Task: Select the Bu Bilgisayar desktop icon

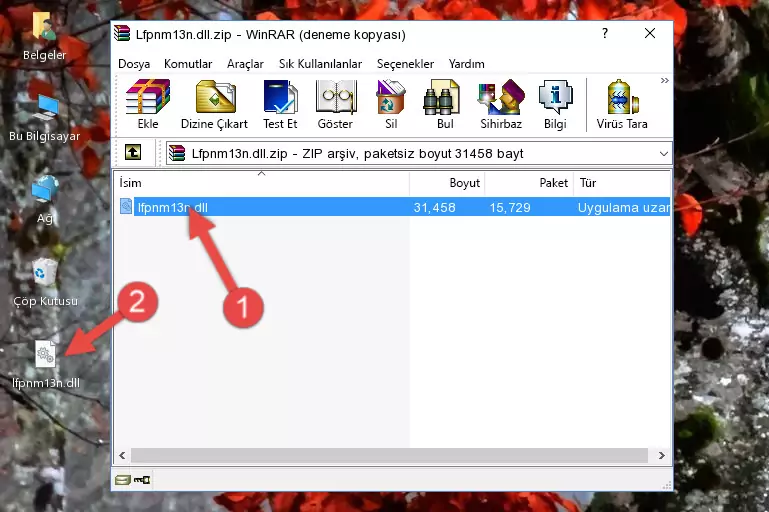Action: [44, 119]
